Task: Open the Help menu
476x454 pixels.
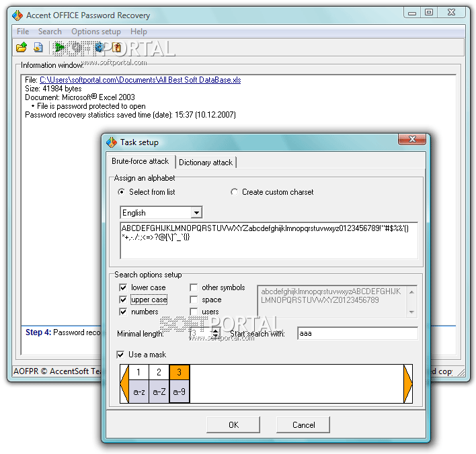Action: (138, 32)
